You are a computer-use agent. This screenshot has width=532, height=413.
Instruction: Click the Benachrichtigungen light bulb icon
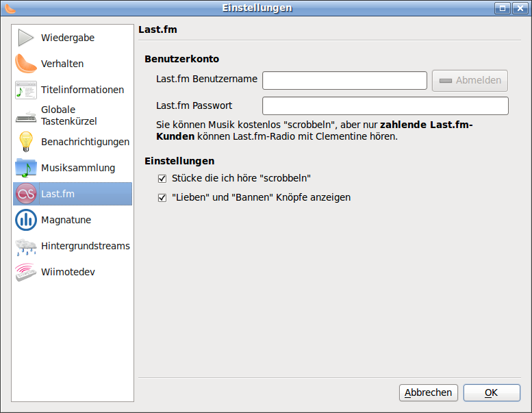[x=26, y=142]
